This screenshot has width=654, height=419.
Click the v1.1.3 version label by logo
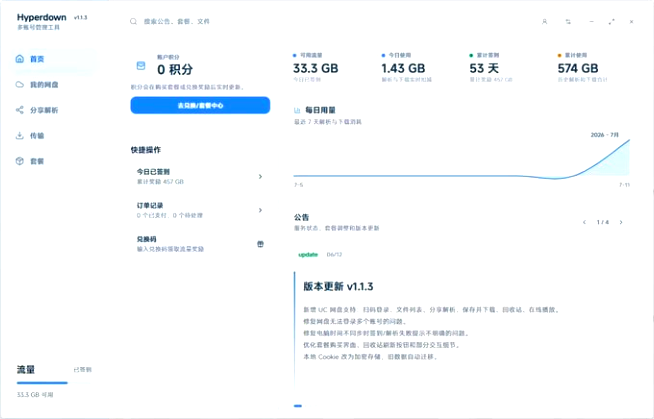coord(80,18)
